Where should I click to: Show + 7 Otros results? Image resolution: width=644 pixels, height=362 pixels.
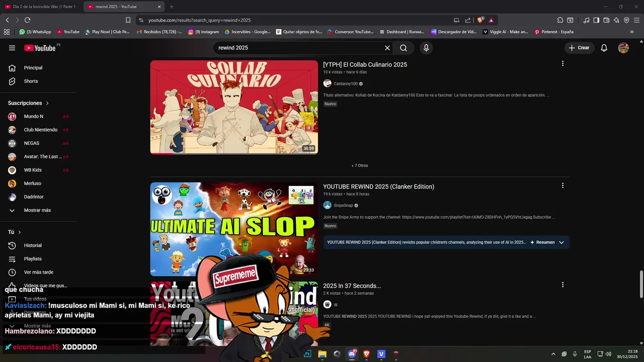coord(360,165)
